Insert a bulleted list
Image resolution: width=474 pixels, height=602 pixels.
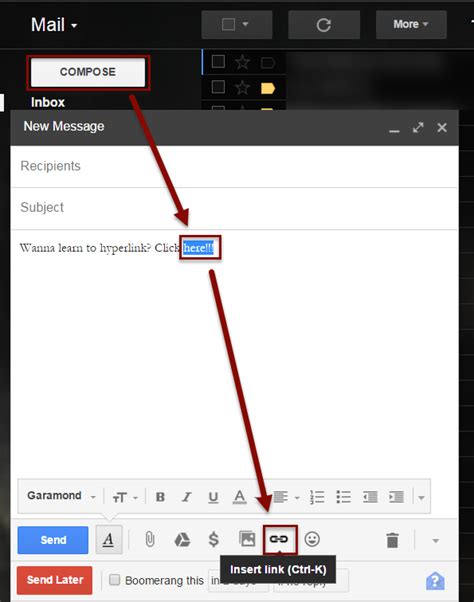point(344,497)
